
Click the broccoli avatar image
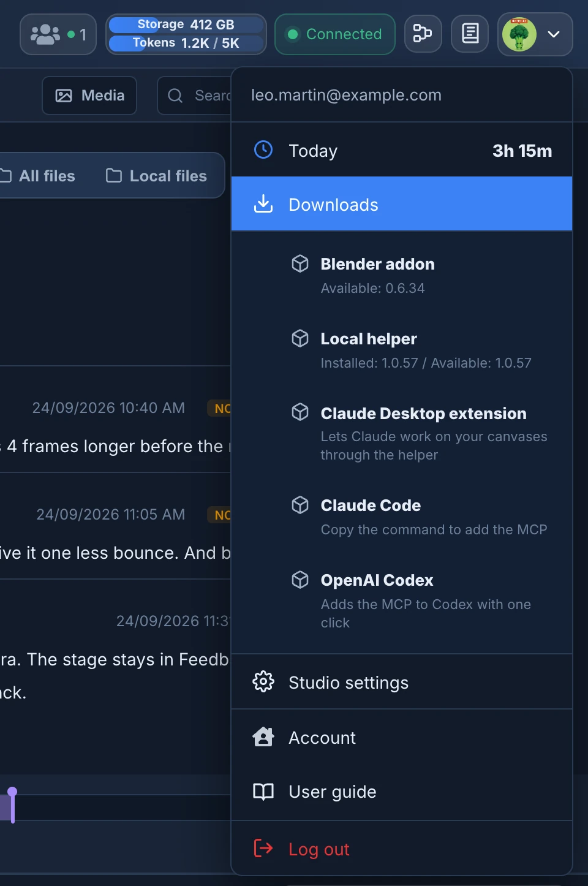[519, 34]
